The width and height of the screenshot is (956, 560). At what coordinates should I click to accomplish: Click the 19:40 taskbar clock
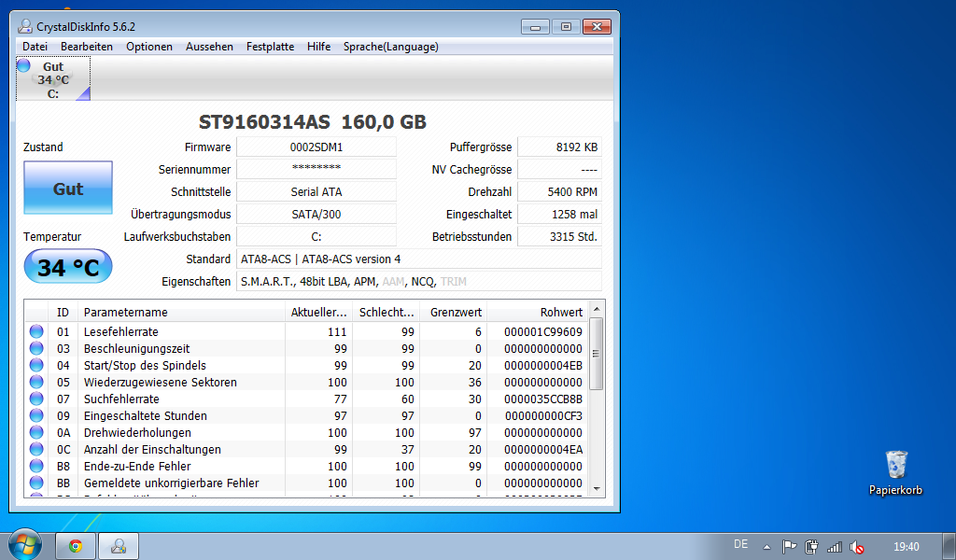[x=906, y=547]
